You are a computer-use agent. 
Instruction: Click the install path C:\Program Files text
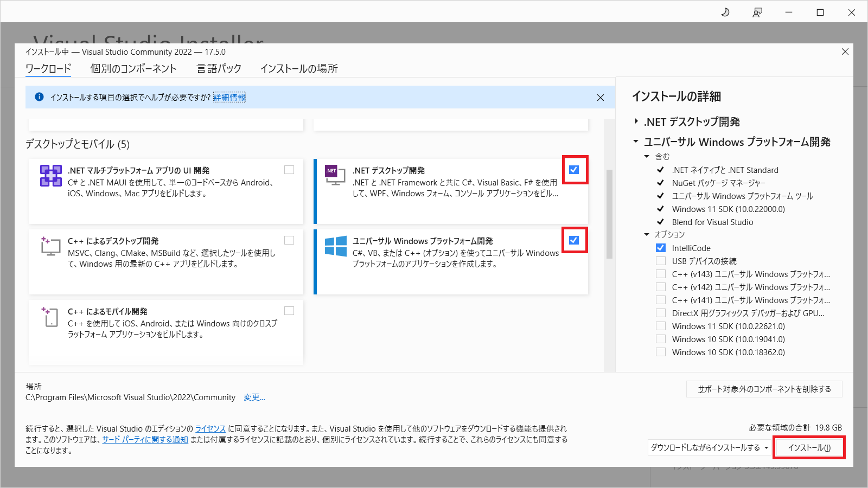130,397
